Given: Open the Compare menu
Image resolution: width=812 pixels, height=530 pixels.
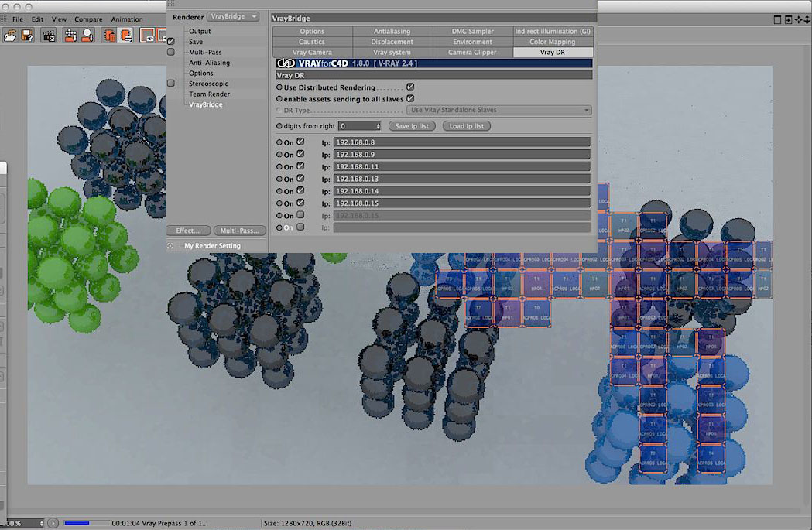Looking at the screenshot, I should 88,19.
